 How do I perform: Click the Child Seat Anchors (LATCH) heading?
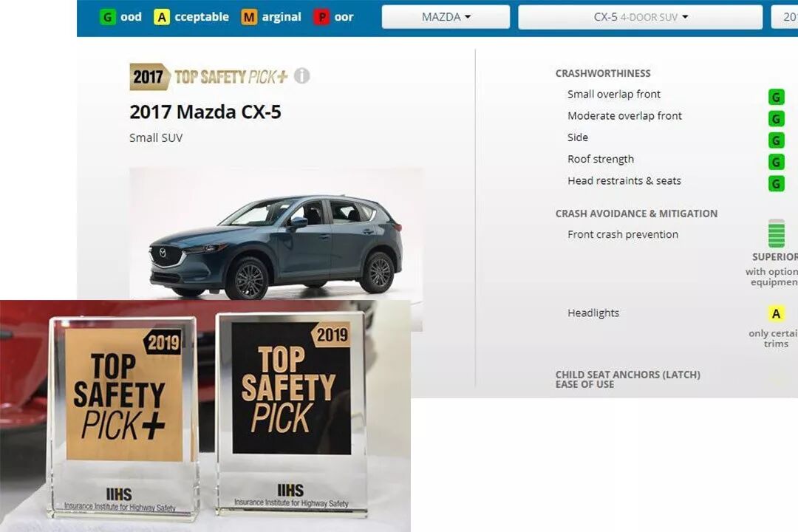click(x=627, y=379)
